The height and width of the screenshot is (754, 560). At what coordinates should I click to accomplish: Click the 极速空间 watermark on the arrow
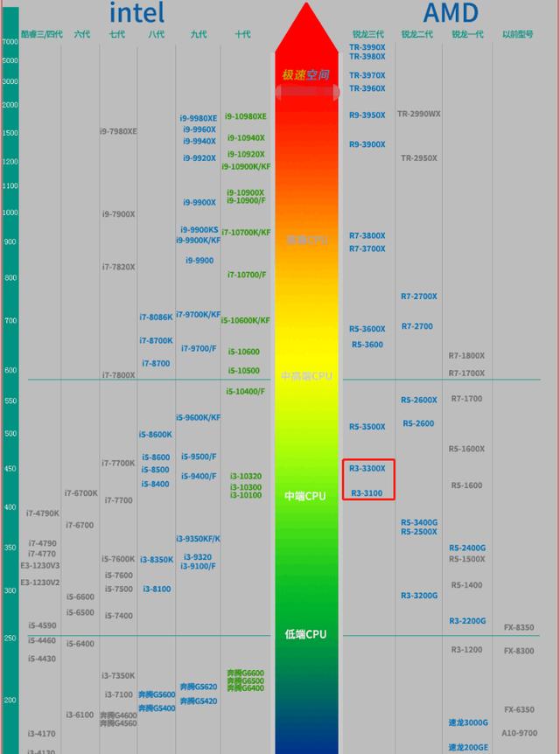(305, 75)
